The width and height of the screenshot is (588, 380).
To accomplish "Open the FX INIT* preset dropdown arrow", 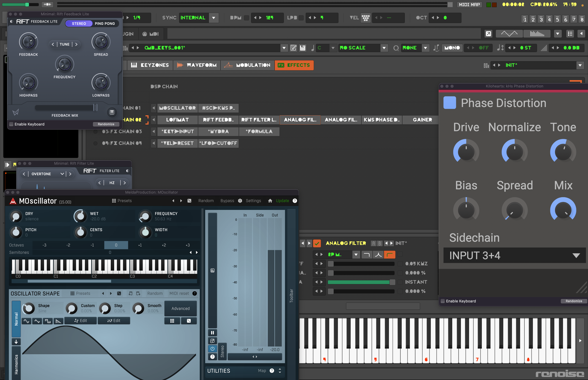I will pyautogui.click(x=580, y=65).
